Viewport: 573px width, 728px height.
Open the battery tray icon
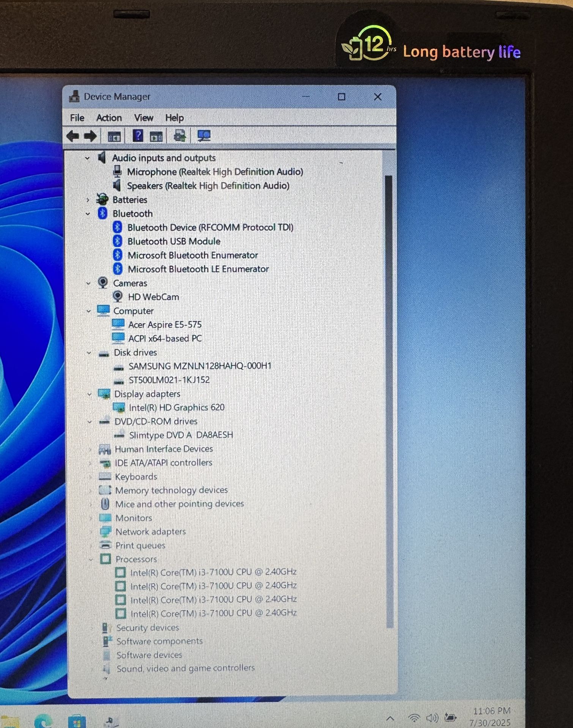click(x=450, y=717)
